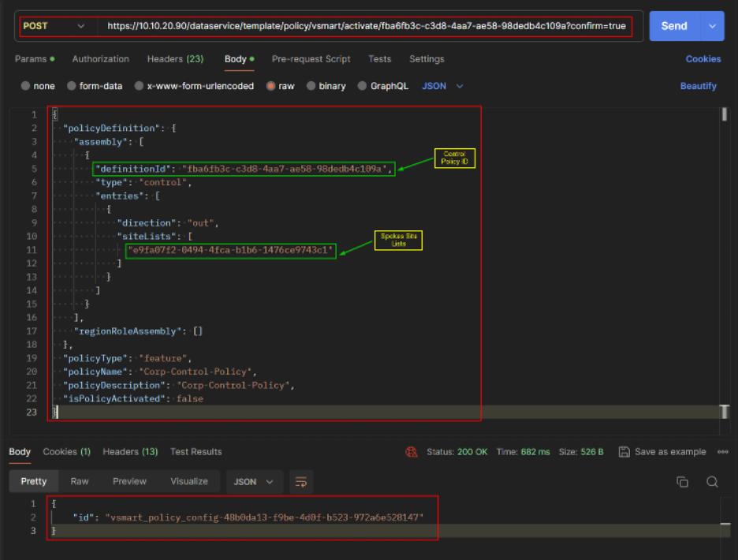This screenshot has height=560, width=738.
Task: Toggle the word wrap icon in response toolbar
Action: pos(300,482)
